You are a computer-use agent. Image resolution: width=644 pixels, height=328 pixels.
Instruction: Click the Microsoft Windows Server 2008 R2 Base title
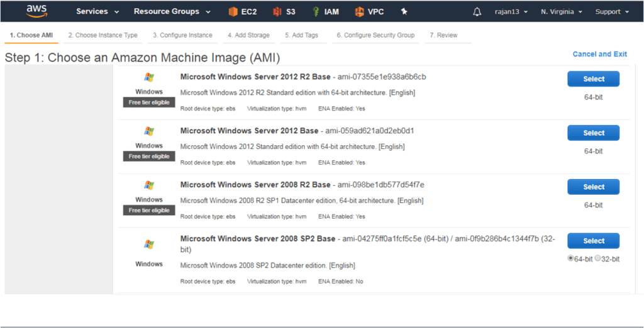coord(255,185)
